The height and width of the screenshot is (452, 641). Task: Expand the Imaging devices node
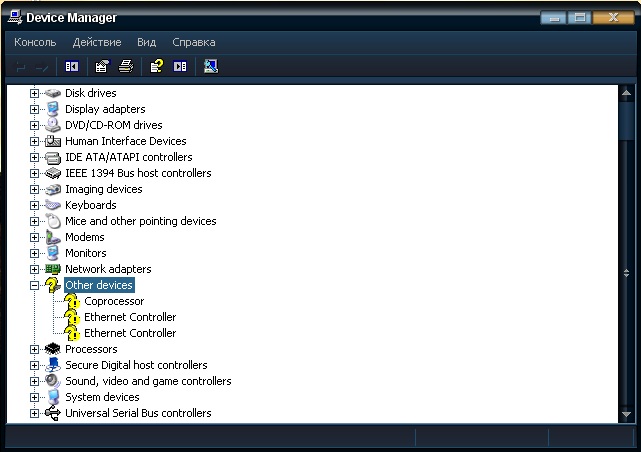point(34,189)
